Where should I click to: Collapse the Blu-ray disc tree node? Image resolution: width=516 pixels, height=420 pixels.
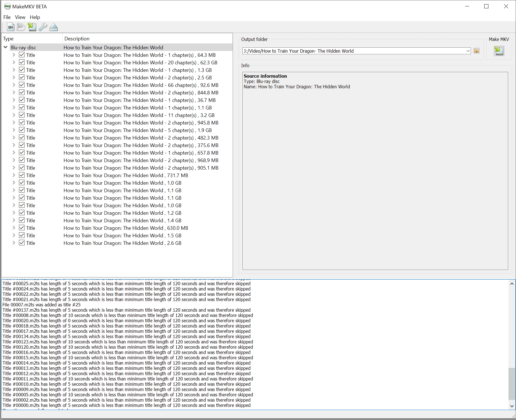pyautogui.click(x=6, y=47)
